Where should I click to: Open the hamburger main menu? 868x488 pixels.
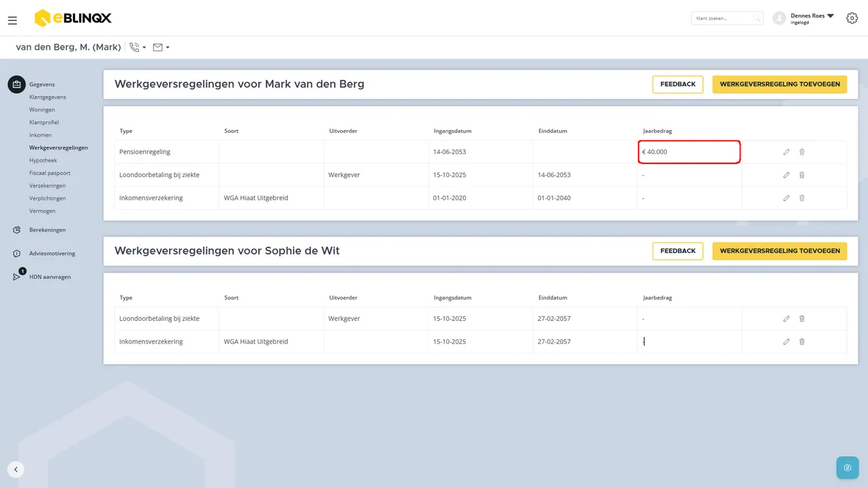[12, 20]
